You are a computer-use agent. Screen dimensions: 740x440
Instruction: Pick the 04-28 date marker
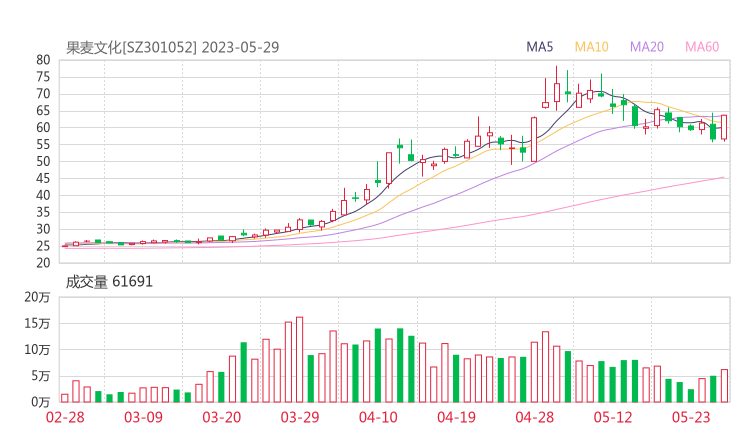tap(534, 418)
